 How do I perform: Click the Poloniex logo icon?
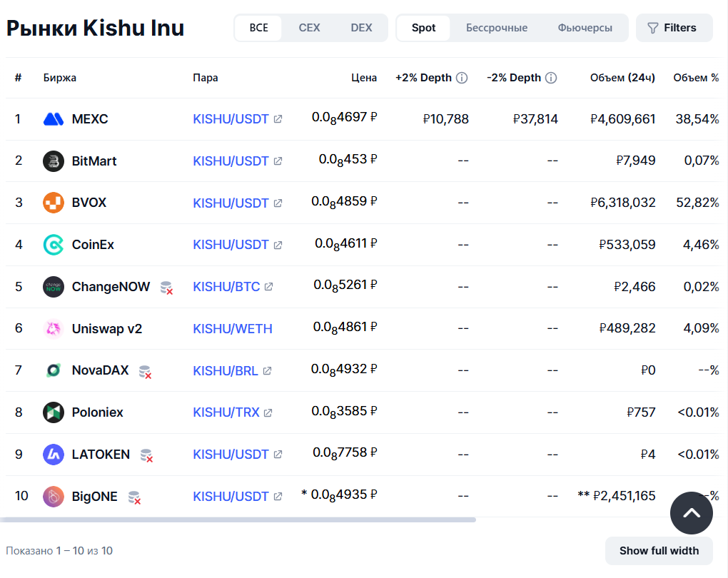click(54, 412)
